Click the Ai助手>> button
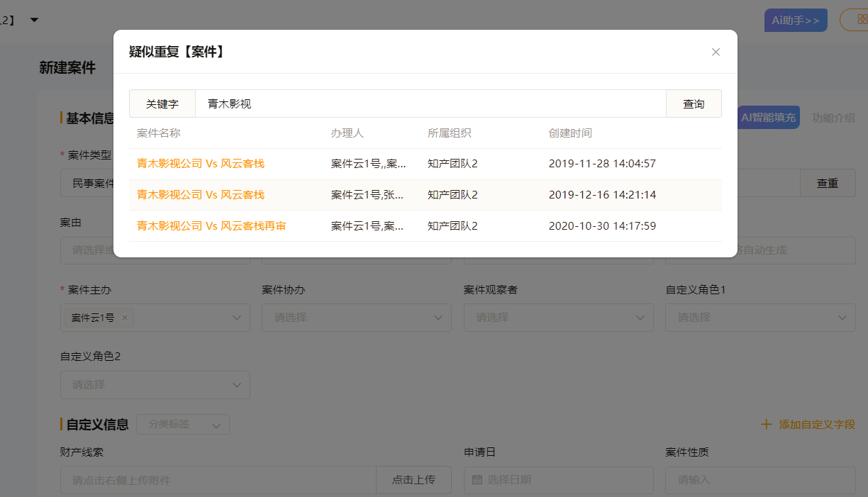Image resolution: width=868 pixels, height=497 pixels. point(795,21)
